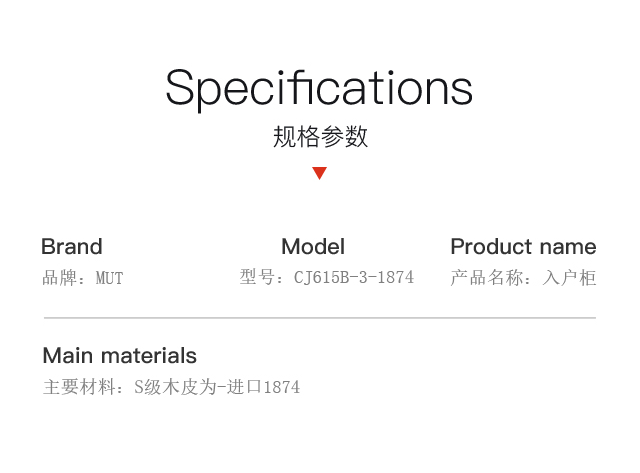Click the horizontal divider line
This screenshot has width=640, height=473.
pyautogui.click(x=320, y=317)
